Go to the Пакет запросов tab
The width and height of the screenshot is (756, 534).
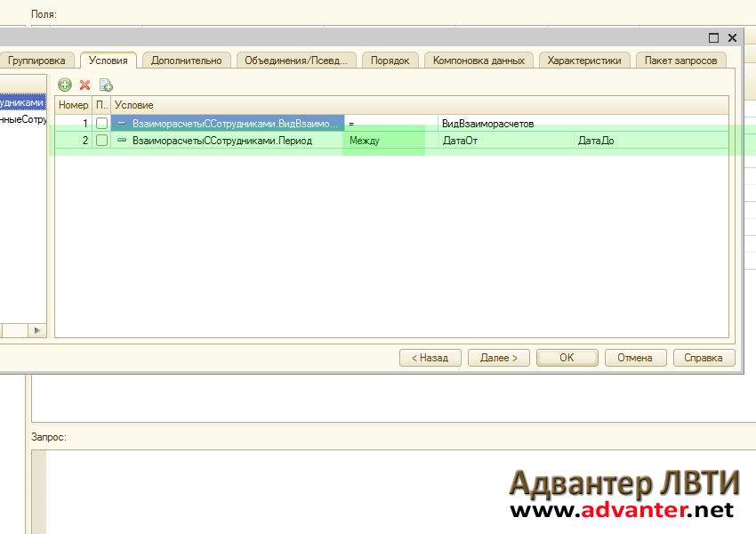[680, 61]
